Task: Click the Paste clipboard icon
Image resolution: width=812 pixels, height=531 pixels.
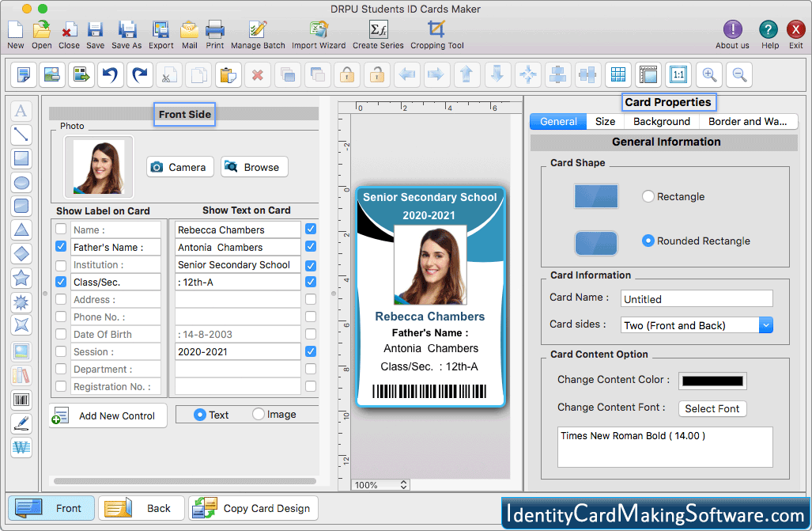Action: pos(228,74)
